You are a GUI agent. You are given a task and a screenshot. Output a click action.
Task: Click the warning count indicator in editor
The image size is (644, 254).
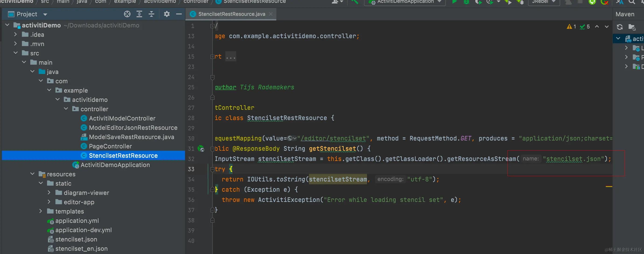tap(571, 27)
